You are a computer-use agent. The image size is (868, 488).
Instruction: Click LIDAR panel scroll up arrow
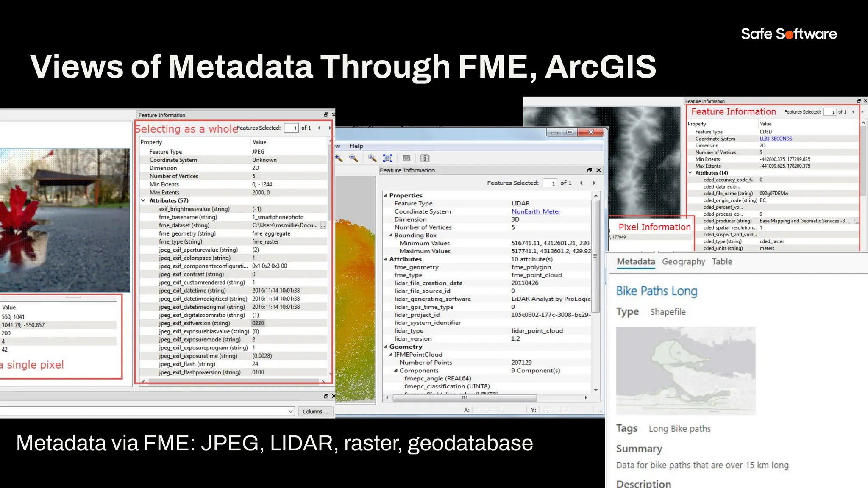(x=596, y=196)
